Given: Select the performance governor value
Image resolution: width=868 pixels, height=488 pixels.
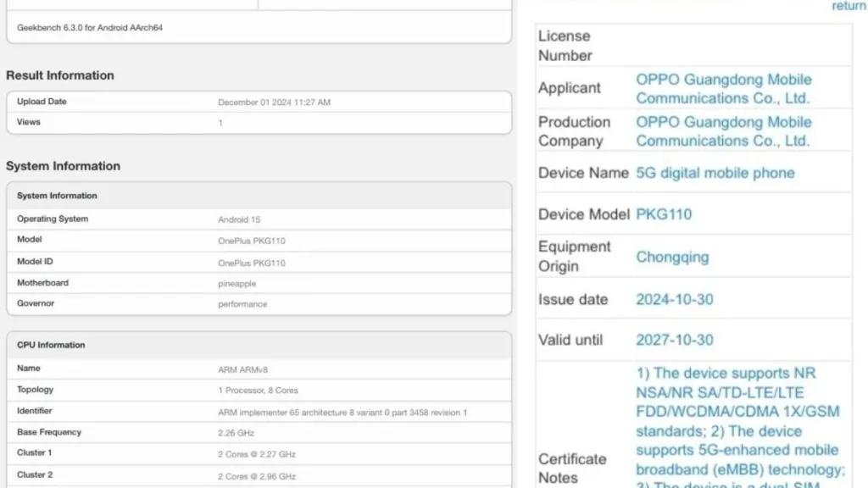Looking at the screenshot, I should pyautogui.click(x=242, y=304).
